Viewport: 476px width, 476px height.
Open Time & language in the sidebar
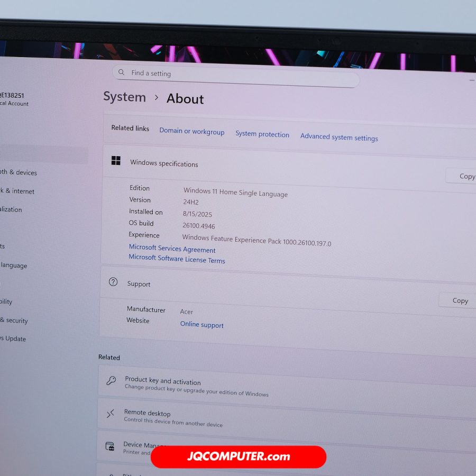[x=14, y=266]
